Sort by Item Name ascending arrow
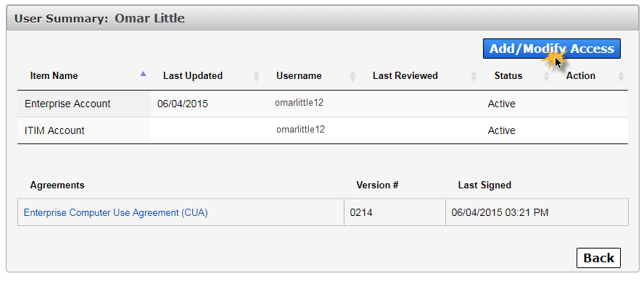The width and height of the screenshot is (644, 284). click(143, 75)
